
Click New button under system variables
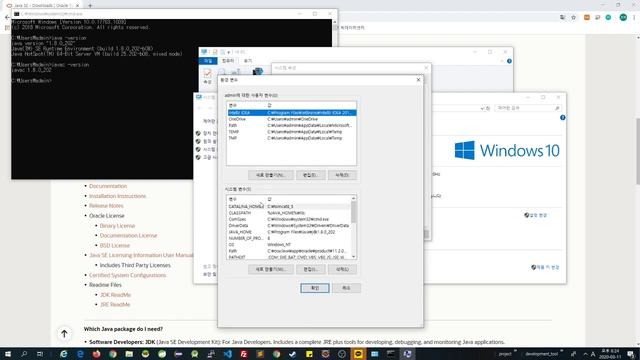click(270, 269)
